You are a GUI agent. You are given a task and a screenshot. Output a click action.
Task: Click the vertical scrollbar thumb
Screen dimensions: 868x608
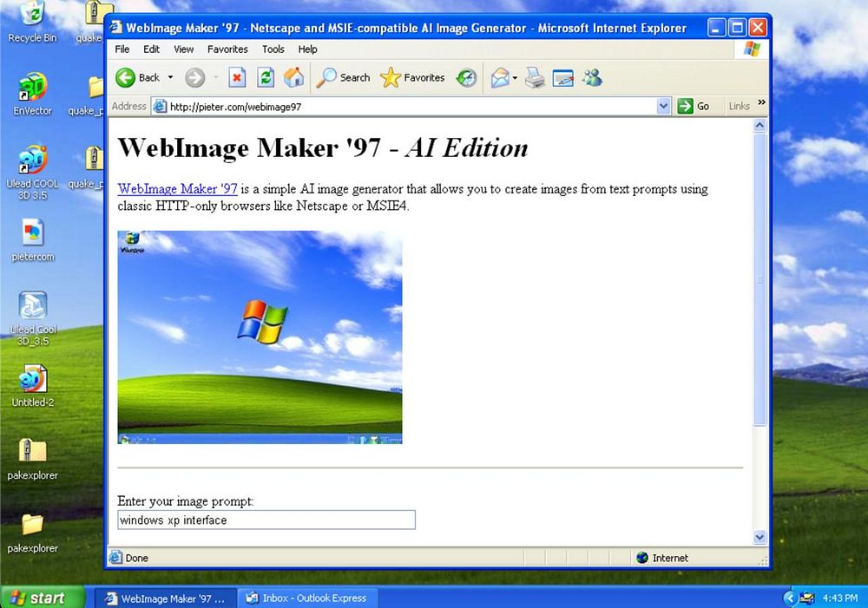[759, 278]
